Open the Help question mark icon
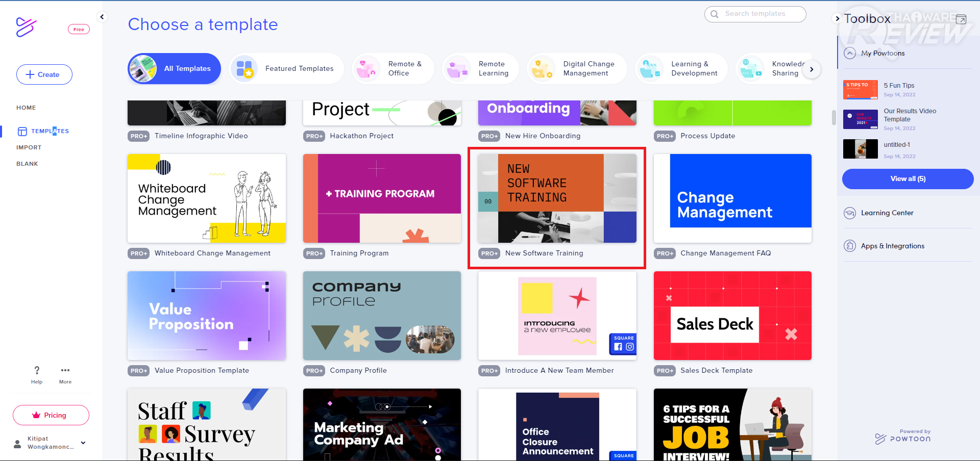The width and height of the screenshot is (980, 461). pyautogui.click(x=37, y=370)
